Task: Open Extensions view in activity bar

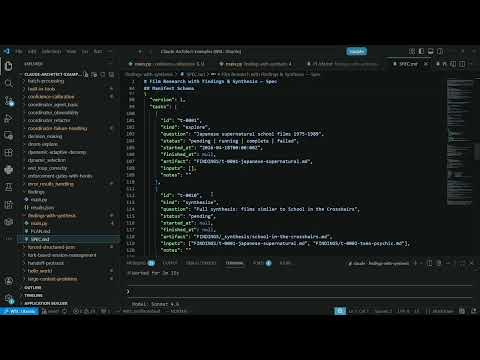Action: click(x=8, y=153)
